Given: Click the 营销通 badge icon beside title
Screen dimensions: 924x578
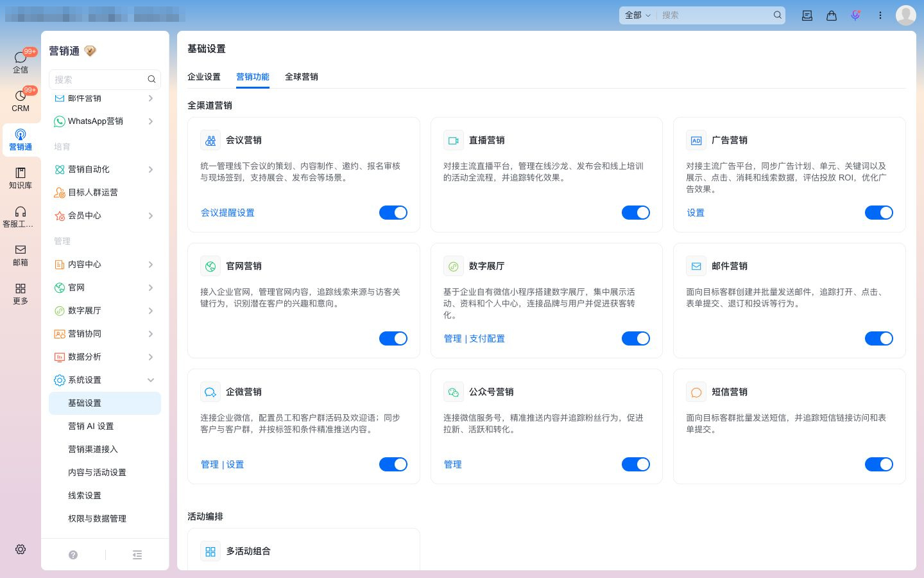Looking at the screenshot, I should click(x=90, y=51).
